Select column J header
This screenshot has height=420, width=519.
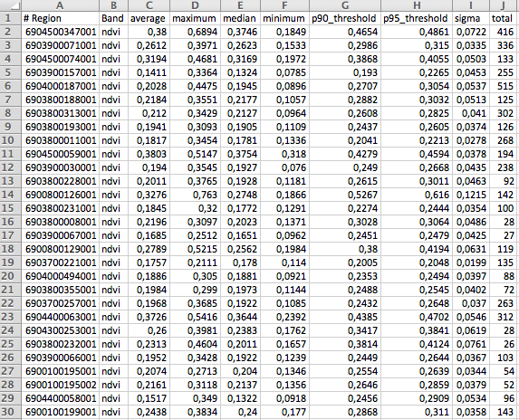[x=504, y=5]
